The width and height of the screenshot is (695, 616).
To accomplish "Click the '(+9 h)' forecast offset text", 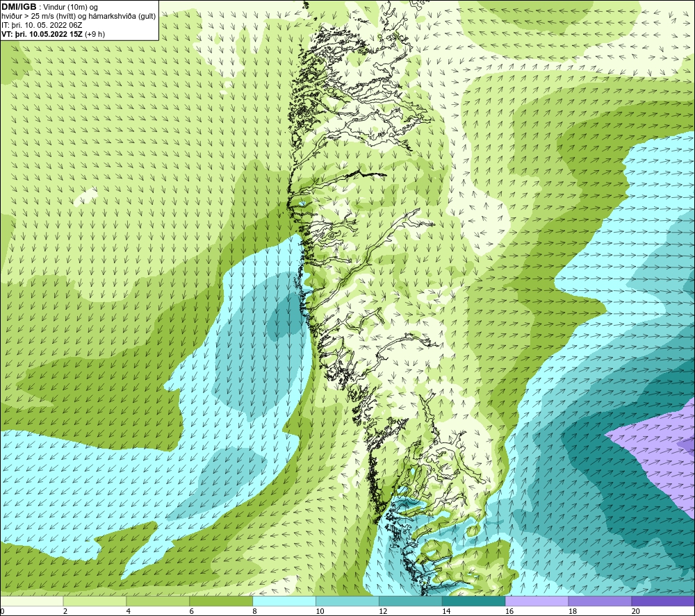I will (95, 34).
